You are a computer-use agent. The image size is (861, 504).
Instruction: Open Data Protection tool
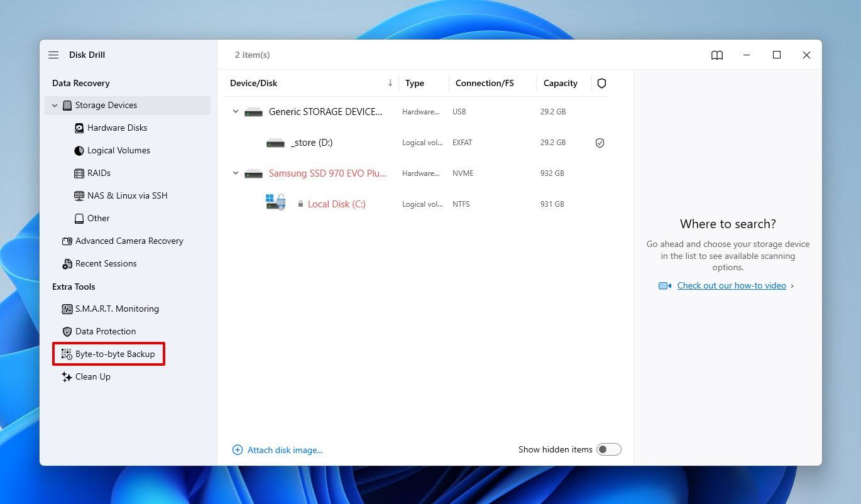106,332
